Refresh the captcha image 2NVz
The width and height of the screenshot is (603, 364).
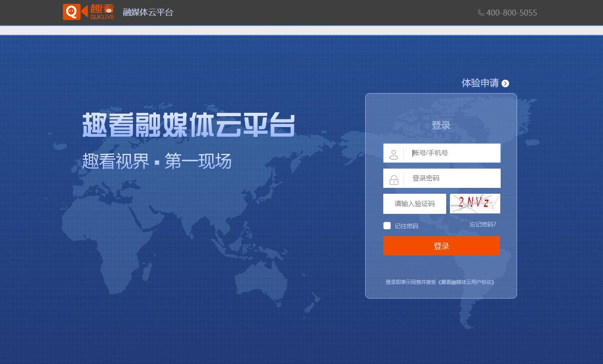(475, 203)
